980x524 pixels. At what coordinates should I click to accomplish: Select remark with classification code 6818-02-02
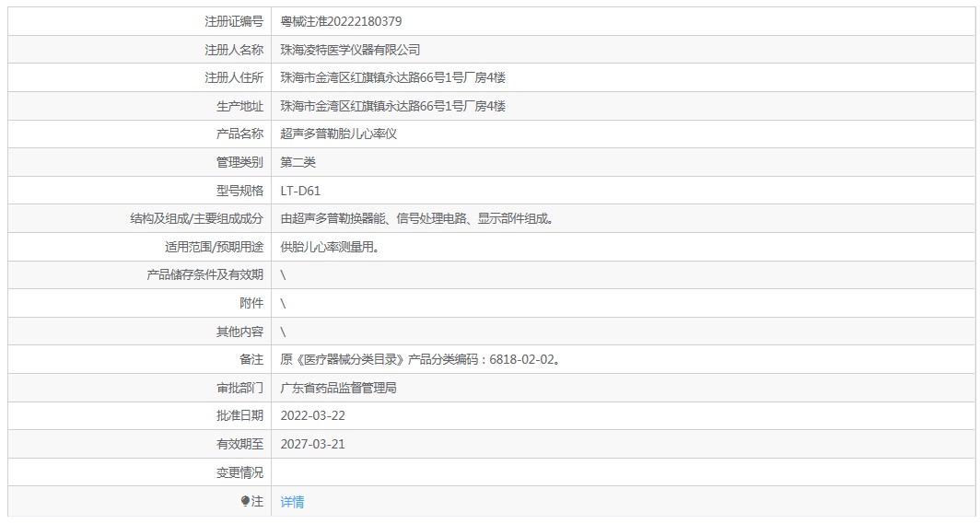(x=421, y=360)
